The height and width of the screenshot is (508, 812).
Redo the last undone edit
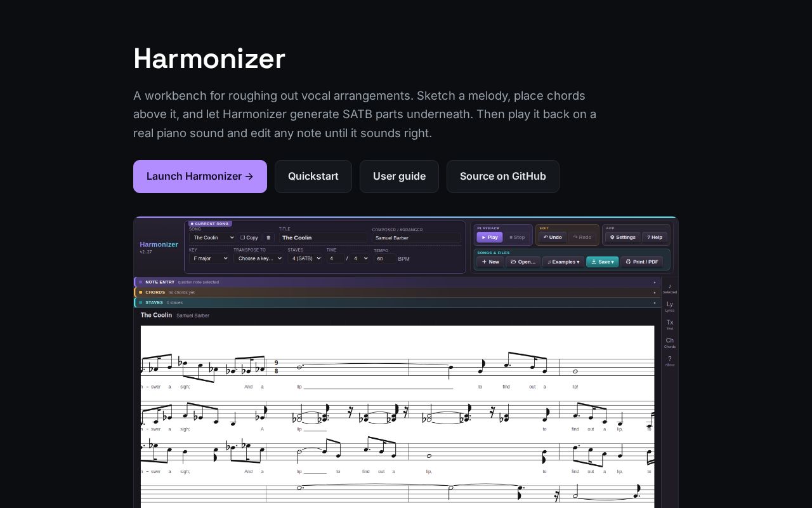tap(582, 237)
